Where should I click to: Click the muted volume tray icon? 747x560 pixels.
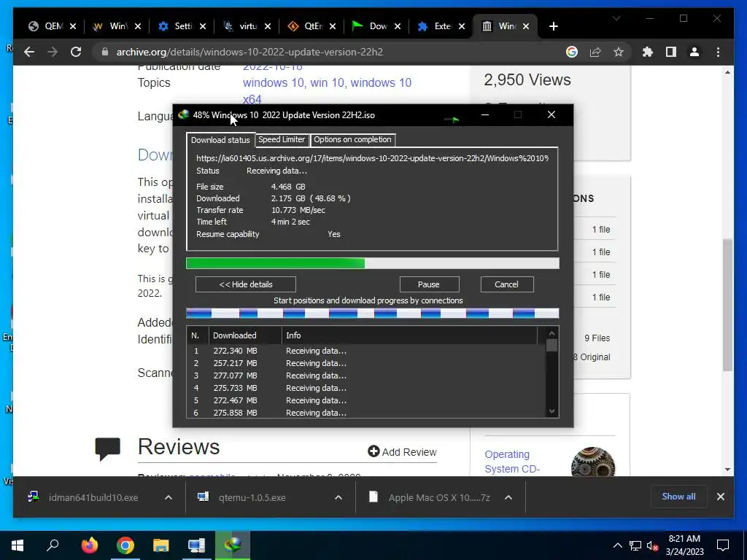[652, 545]
